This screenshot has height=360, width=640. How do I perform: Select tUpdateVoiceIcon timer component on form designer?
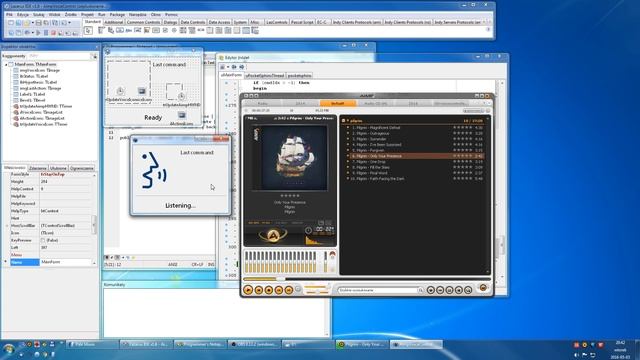click(x=120, y=91)
